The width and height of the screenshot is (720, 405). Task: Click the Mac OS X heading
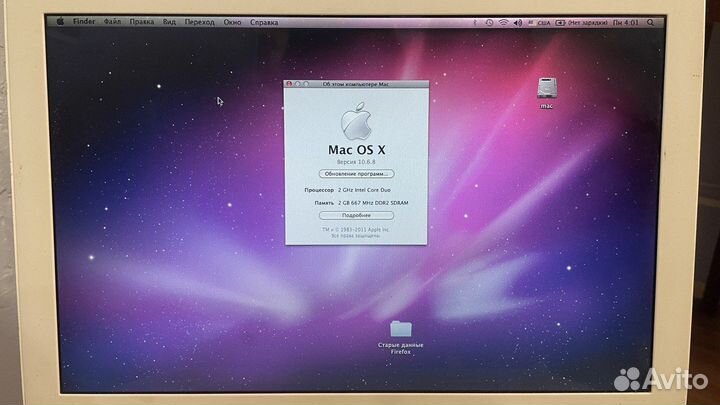pyautogui.click(x=356, y=150)
